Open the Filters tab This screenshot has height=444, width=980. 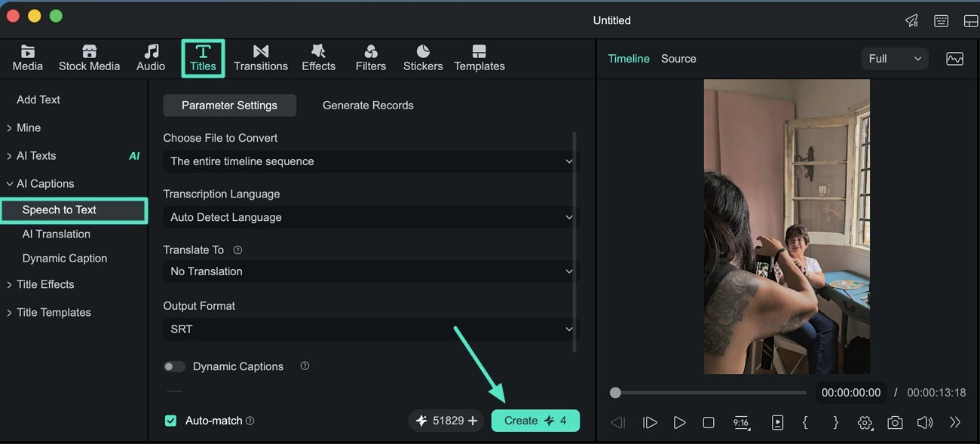371,58
